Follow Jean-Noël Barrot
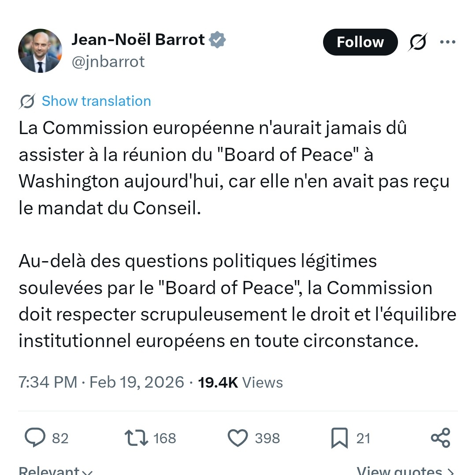This screenshot has height=475, width=476. click(x=360, y=42)
